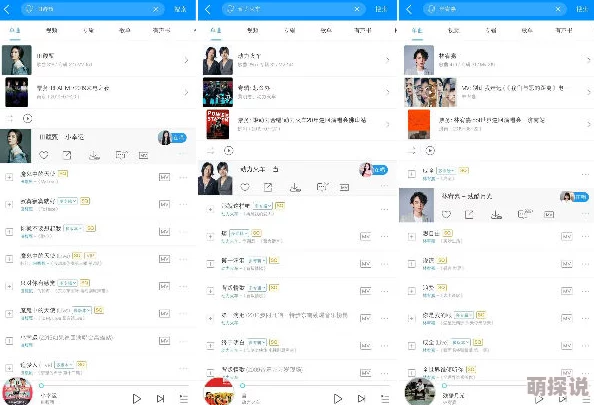594x405 pixels.
Task: Play all songs on the female singer screen
Action: [27, 119]
